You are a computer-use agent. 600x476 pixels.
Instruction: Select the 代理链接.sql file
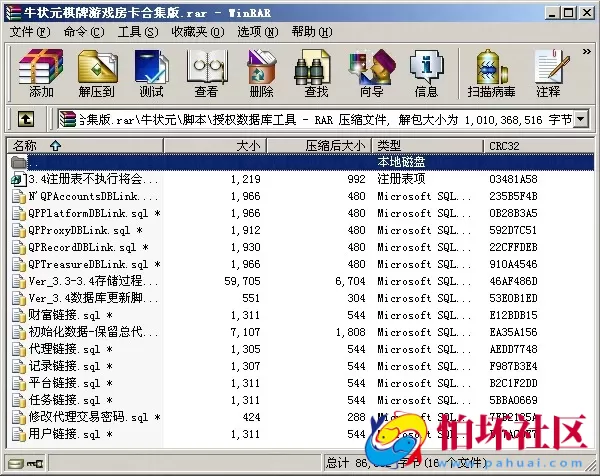(x=301, y=349)
